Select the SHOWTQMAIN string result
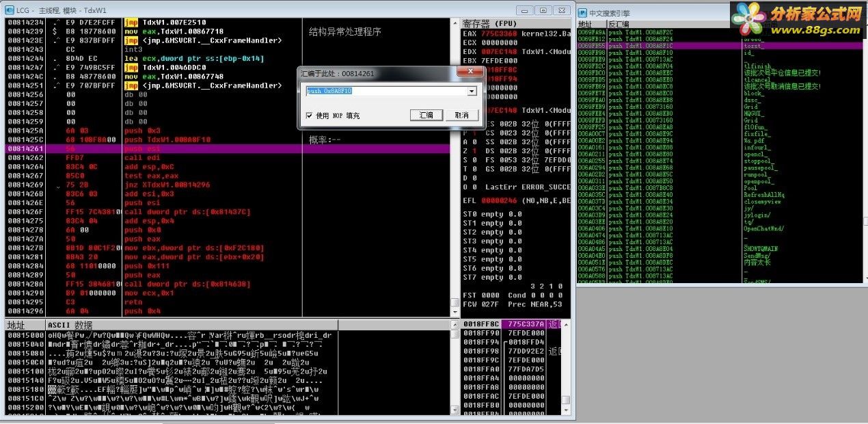This screenshot has width=868, height=424. [x=761, y=249]
